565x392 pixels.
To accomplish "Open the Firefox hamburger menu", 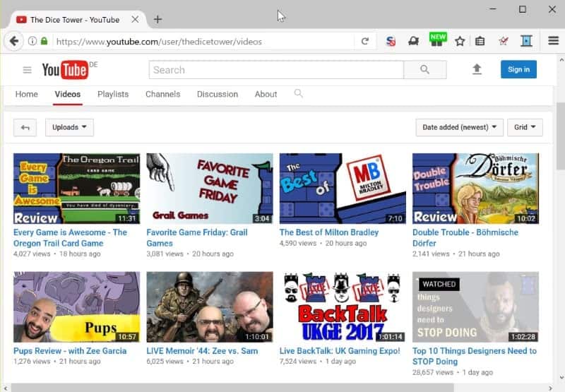I will point(553,41).
